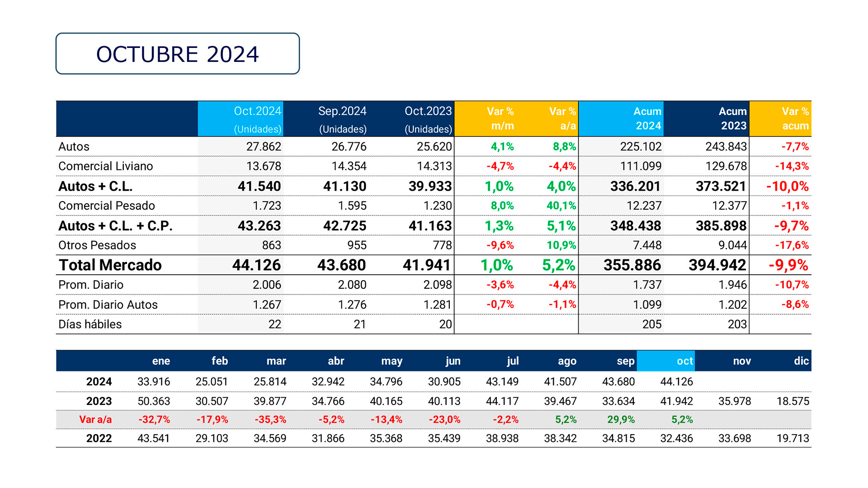The height and width of the screenshot is (488, 868).
Task: Select the Autos + C.L. + C.P. label
Action: tap(116, 225)
